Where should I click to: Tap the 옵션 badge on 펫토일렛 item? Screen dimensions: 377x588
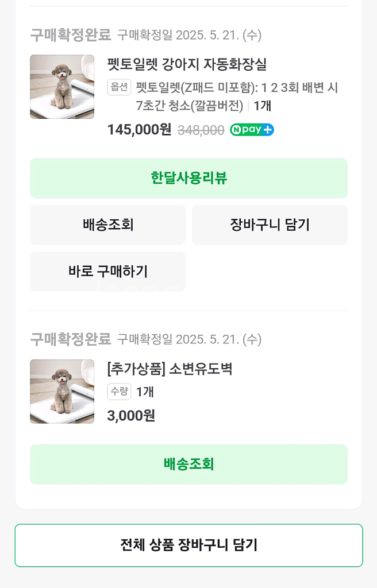click(x=119, y=87)
